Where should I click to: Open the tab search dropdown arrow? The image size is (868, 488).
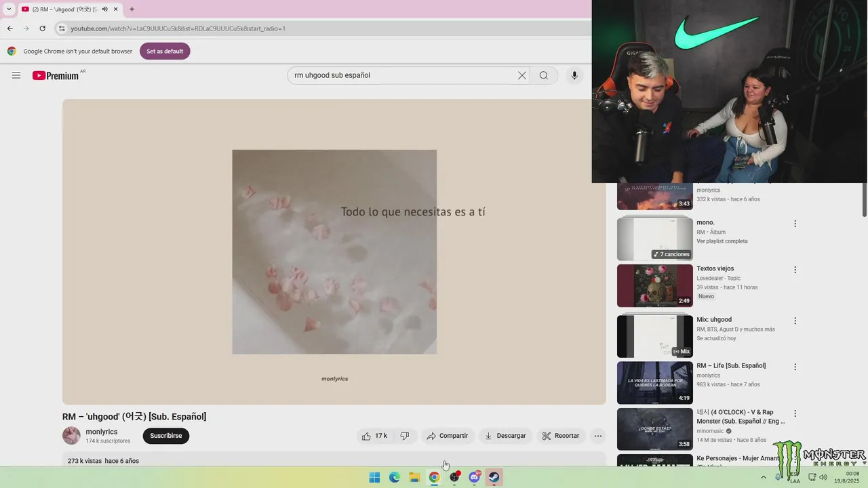click(x=9, y=9)
